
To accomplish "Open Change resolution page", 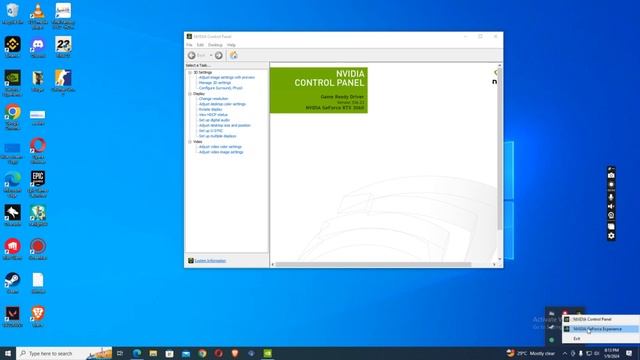I will 213,99.
